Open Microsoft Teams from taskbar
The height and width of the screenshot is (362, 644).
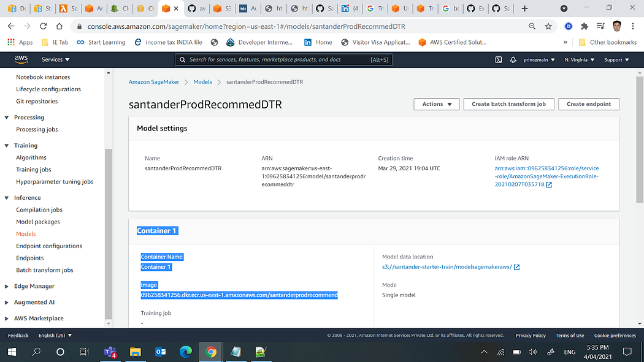[x=110, y=352]
